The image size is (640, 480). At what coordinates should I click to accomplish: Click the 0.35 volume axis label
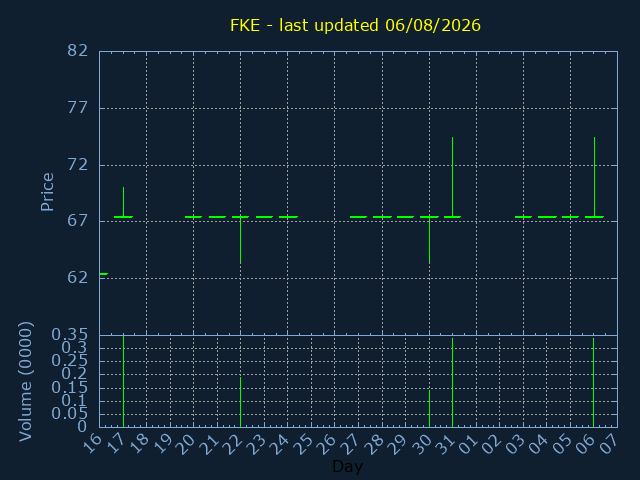(x=69, y=335)
